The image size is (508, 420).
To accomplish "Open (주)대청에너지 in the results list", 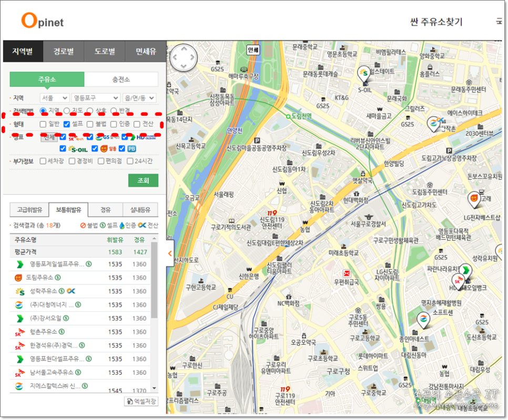I will [x=52, y=305].
